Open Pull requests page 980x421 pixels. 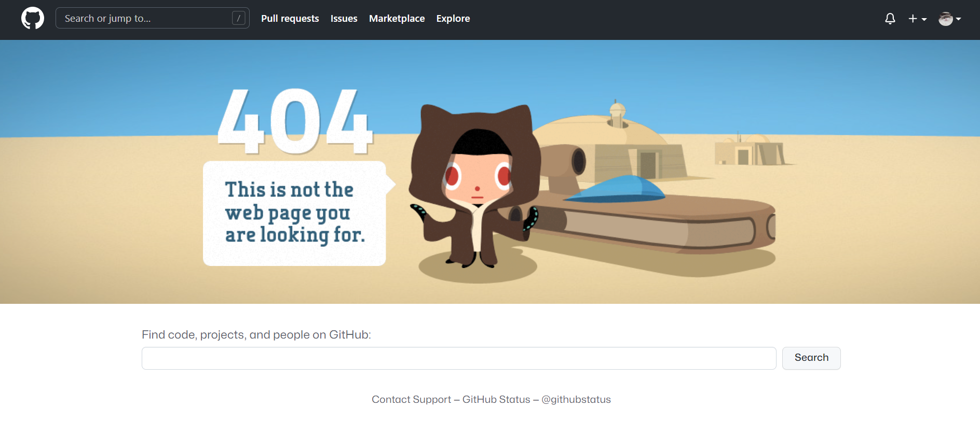(x=290, y=18)
